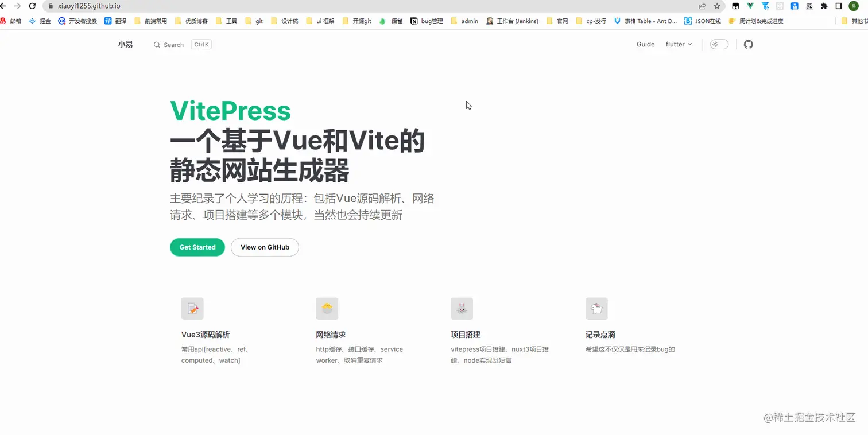Screen dimensions: 868x435
Task: Go back with browser back arrow
Action: pyautogui.click(x=3, y=6)
